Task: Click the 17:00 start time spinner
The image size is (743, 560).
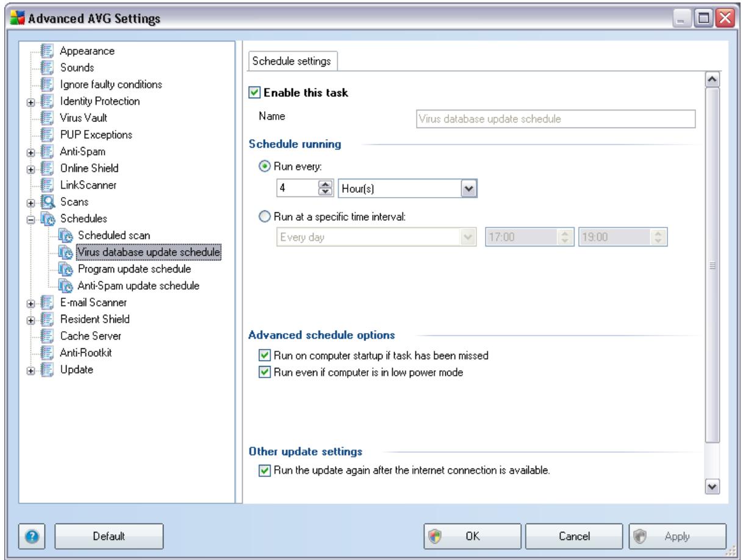Action: click(x=565, y=238)
